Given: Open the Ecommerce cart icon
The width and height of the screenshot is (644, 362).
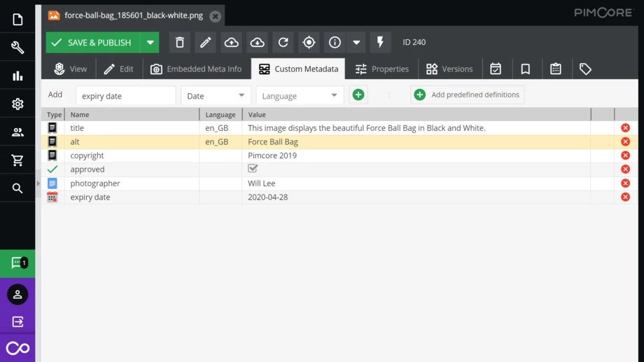Looking at the screenshot, I should [17, 160].
